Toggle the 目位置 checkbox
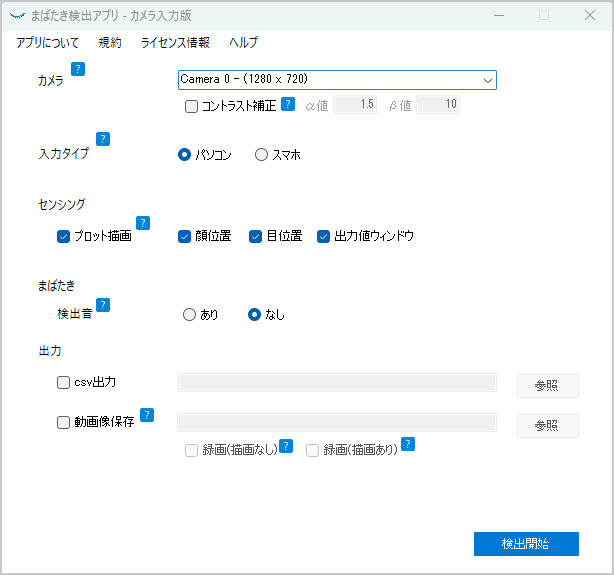614x575 pixels. coord(255,237)
